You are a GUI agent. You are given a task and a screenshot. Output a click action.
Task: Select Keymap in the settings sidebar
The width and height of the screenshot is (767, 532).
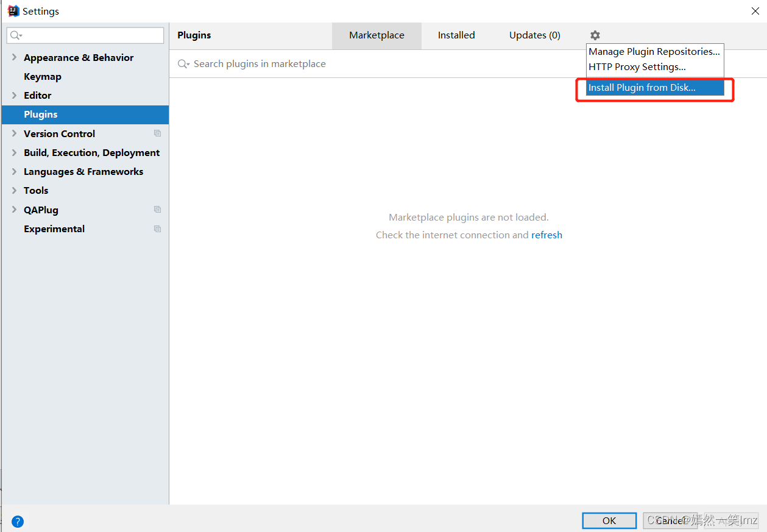click(x=42, y=76)
